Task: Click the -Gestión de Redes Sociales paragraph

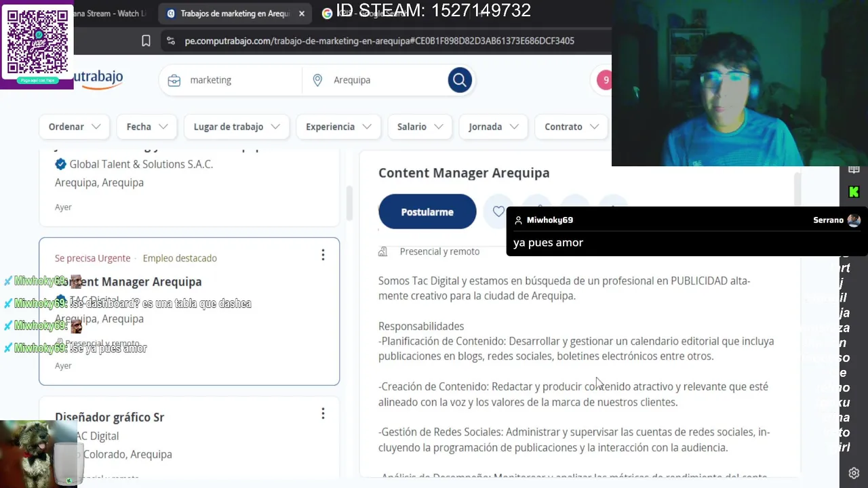Action: click(x=574, y=439)
